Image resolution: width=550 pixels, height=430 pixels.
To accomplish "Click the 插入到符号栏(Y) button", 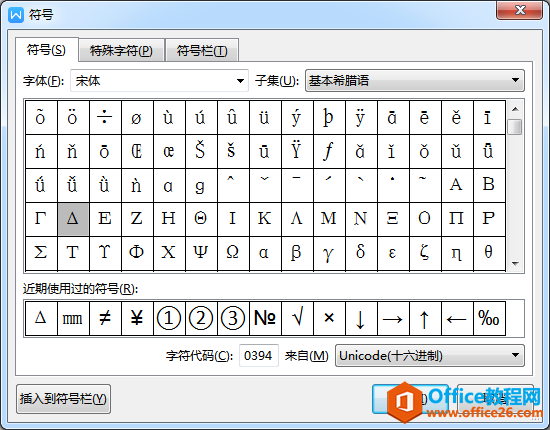I will pos(63,399).
